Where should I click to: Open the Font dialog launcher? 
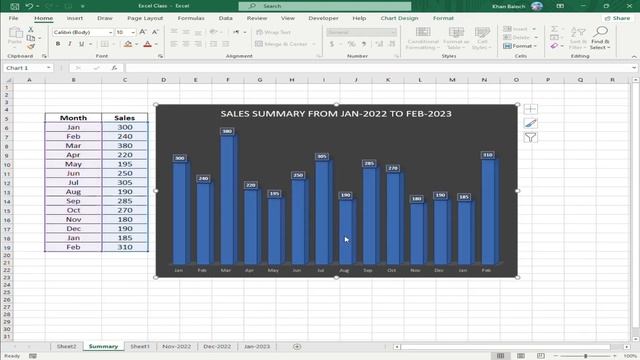click(x=160, y=56)
